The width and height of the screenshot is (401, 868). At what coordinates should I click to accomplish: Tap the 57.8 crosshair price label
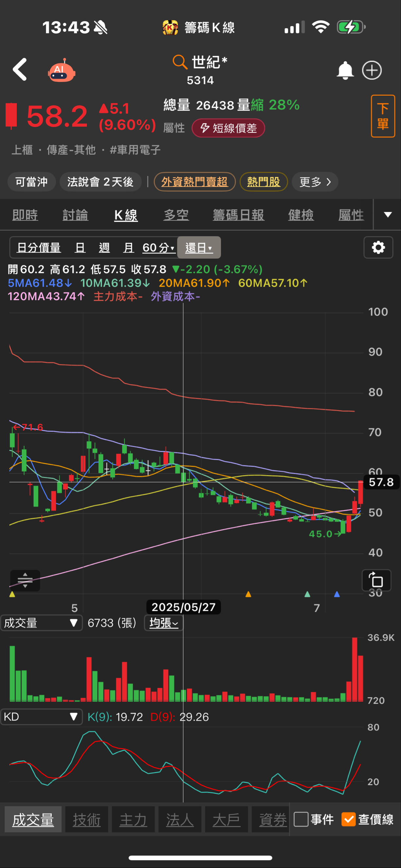tap(382, 482)
